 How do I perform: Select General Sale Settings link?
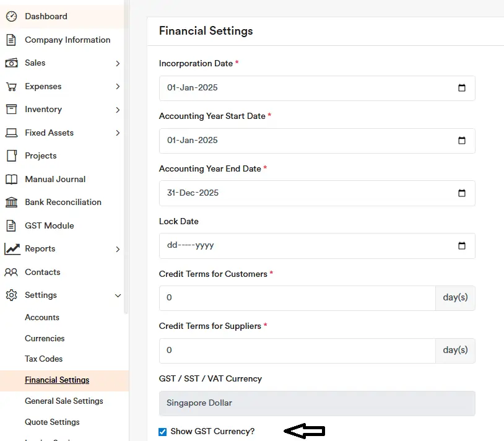pos(64,401)
